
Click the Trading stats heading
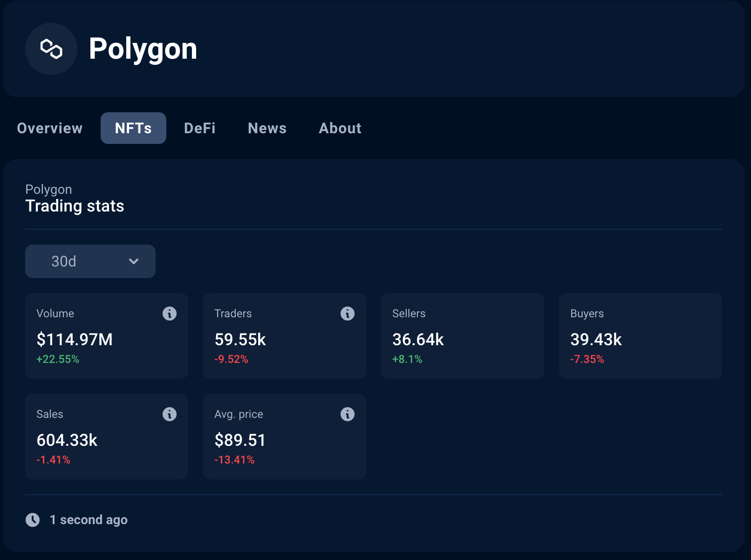click(x=75, y=206)
